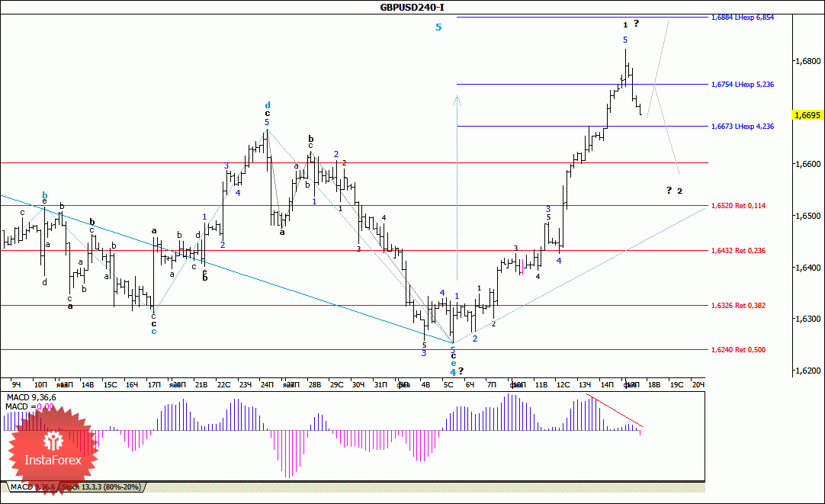Select the 24П date on the time axis
Screen dimensions: 825x504
267,385
